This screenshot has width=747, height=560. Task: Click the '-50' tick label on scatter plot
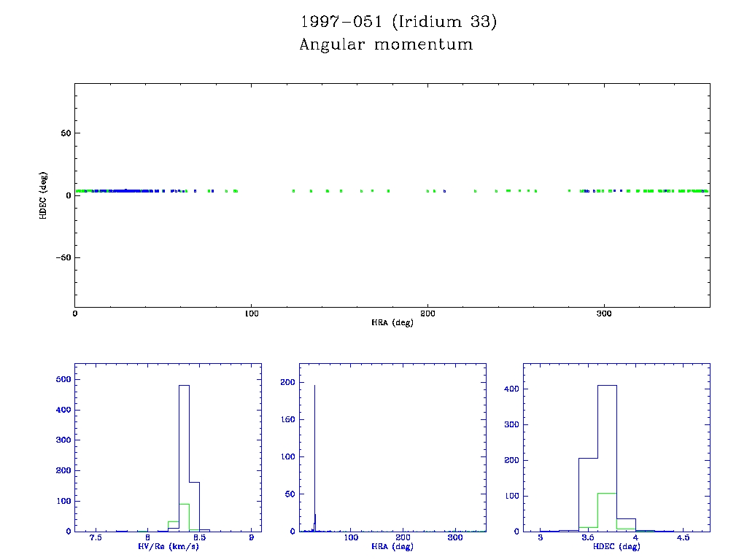click(62, 257)
